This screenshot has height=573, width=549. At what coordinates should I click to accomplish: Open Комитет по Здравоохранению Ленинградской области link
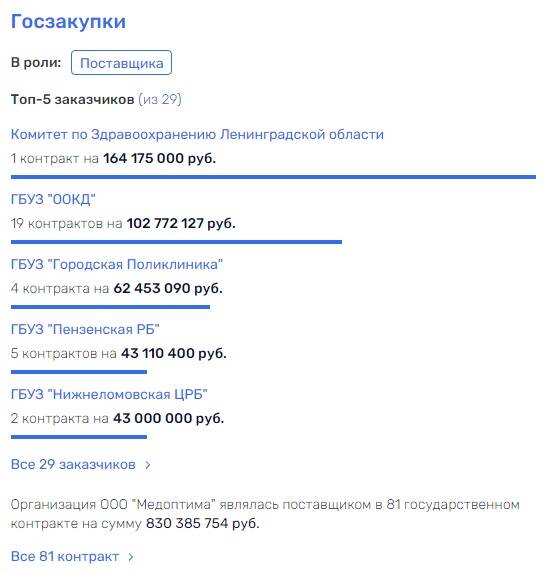pyautogui.click(x=197, y=134)
